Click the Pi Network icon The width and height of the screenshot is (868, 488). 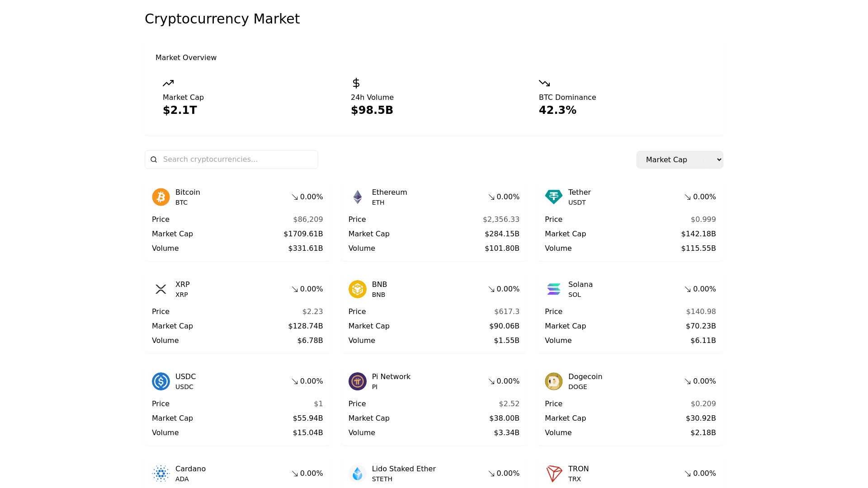[x=357, y=381]
